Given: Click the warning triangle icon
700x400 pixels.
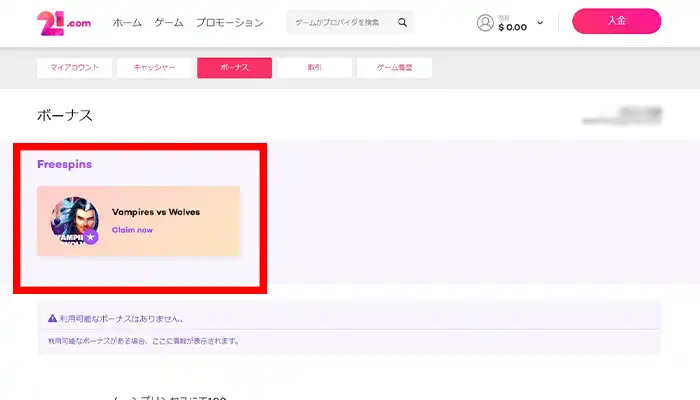Looking at the screenshot, I should (x=52, y=318).
